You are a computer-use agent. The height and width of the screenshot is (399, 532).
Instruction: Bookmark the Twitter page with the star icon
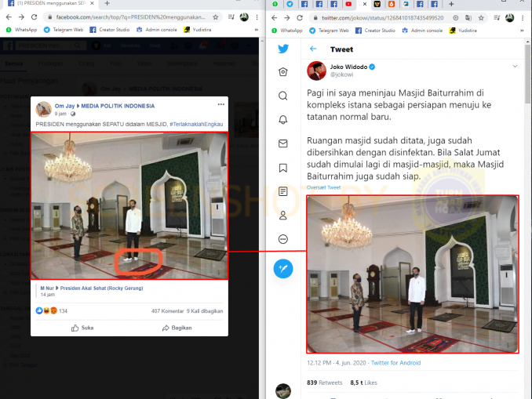click(481, 17)
